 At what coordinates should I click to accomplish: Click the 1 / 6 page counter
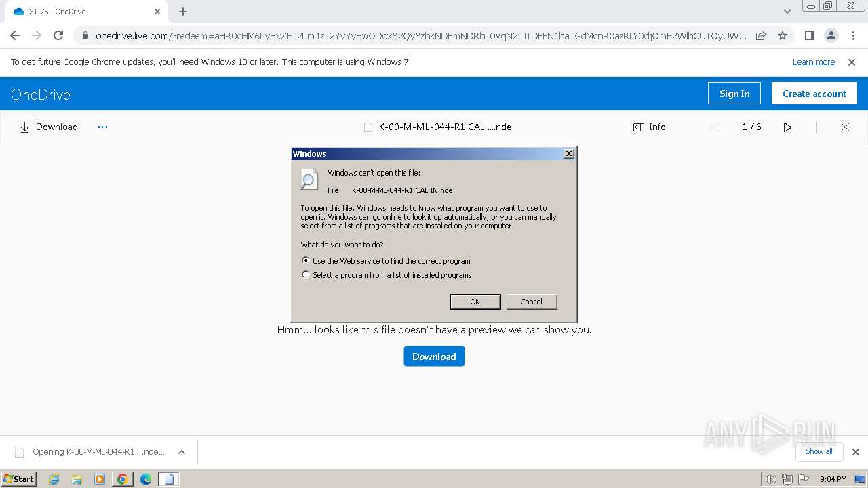point(751,127)
